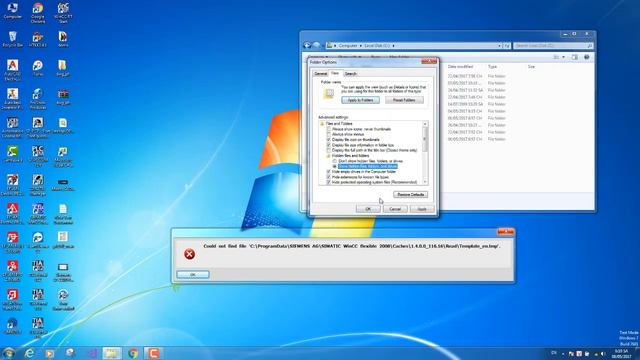Screen dimensions: 640x360
Task: Open the orange C recorder taskbar icon
Action: 153,353
